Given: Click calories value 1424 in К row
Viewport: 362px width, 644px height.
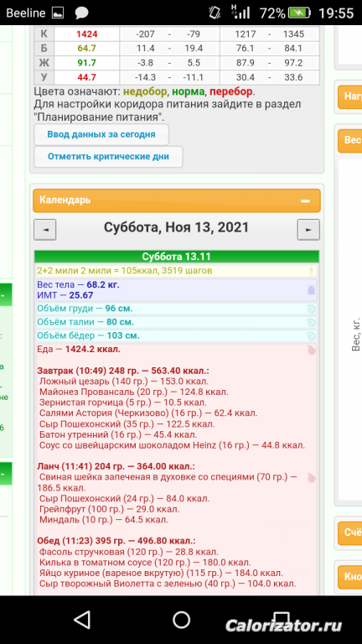Looking at the screenshot, I should (86, 34).
